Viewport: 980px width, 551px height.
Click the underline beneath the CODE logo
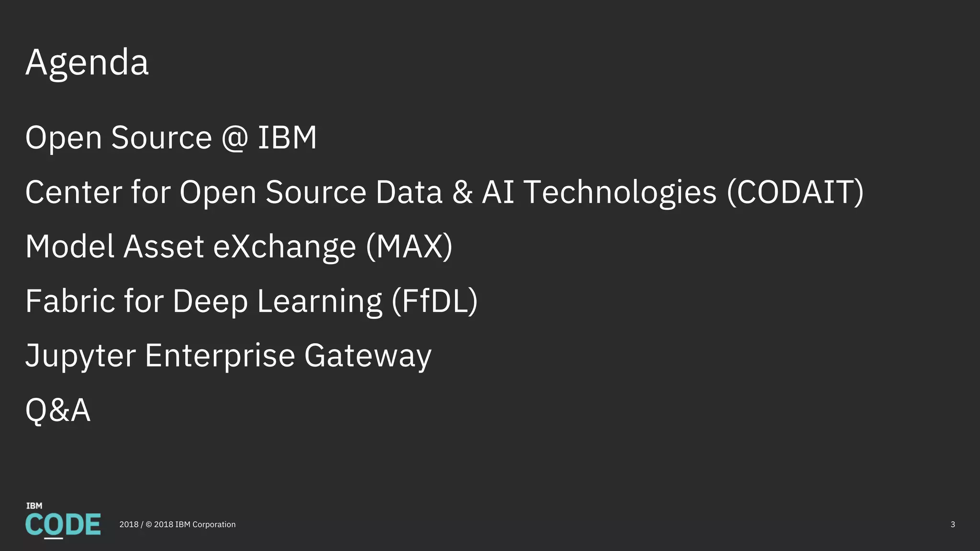point(53,539)
